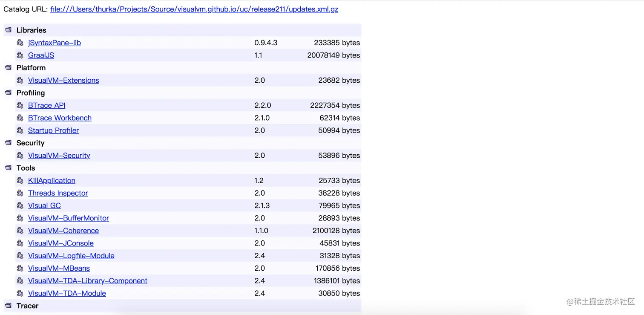This screenshot has width=644, height=315.
Task: Click the version 1.2 cell
Action: tap(259, 180)
